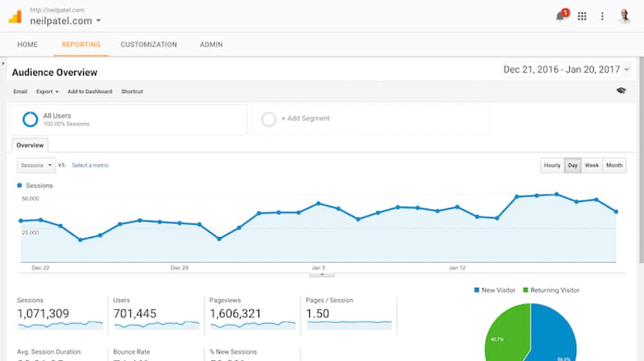The width and height of the screenshot is (644, 361).
Task: Click the Jan 12 axis label
Action: [457, 268]
